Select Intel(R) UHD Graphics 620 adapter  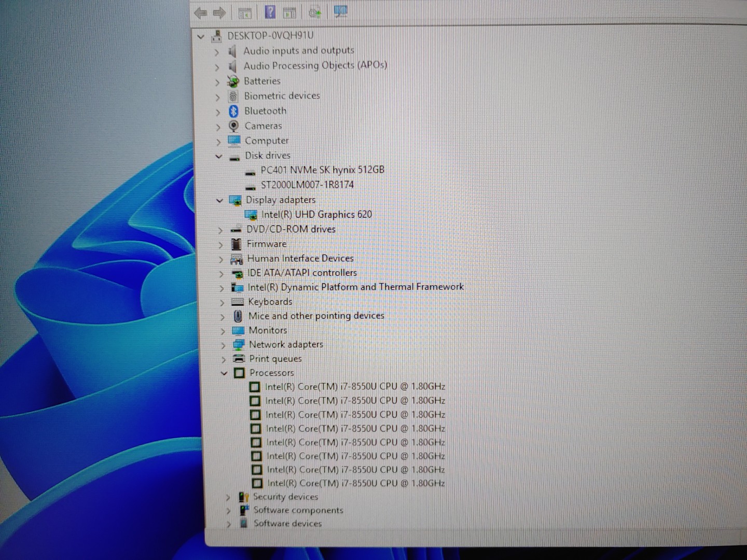coord(316,215)
